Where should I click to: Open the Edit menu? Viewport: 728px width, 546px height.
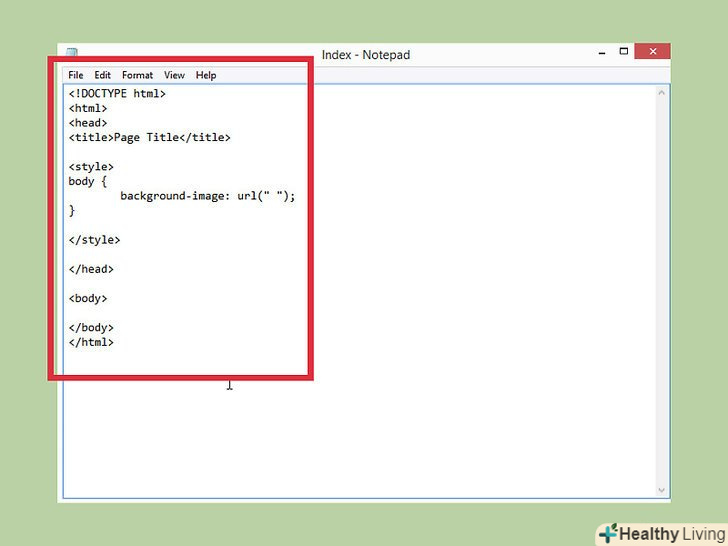[103, 75]
